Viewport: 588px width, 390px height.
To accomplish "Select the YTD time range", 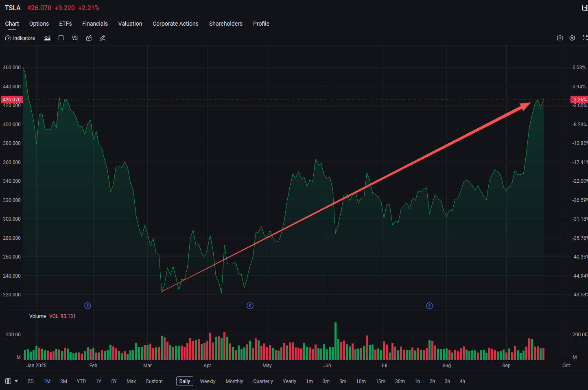I will [x=81, y=381].
